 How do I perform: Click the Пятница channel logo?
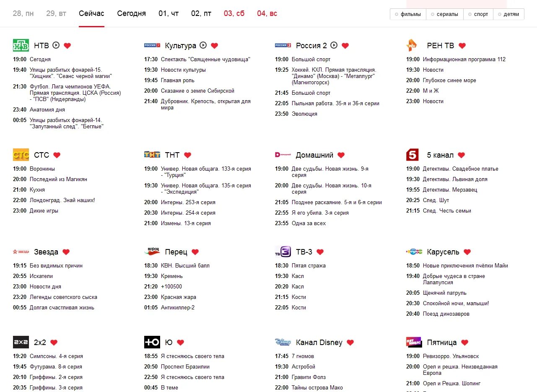click(414, 342)
